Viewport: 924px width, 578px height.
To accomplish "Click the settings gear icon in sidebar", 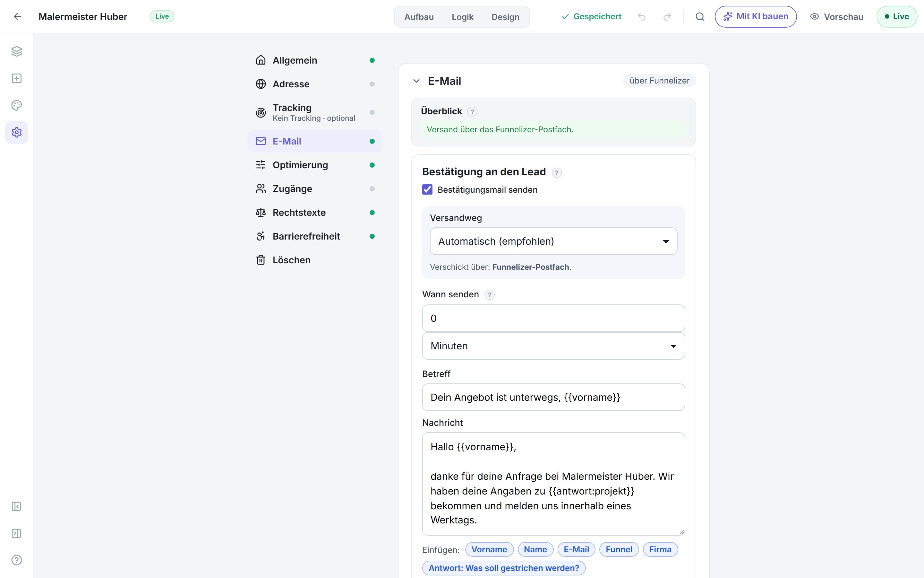I will click(16, 132).
